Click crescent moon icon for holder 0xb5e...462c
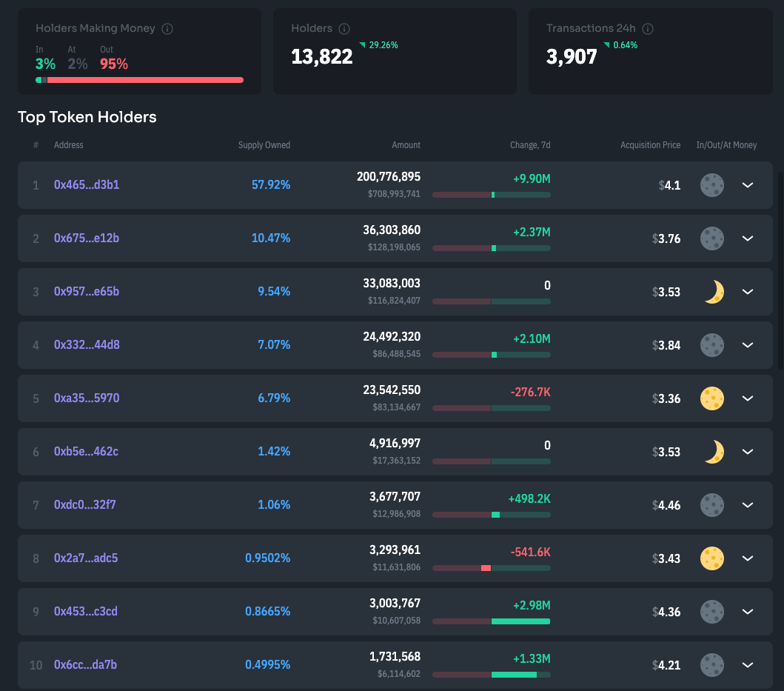 [713, 452]
